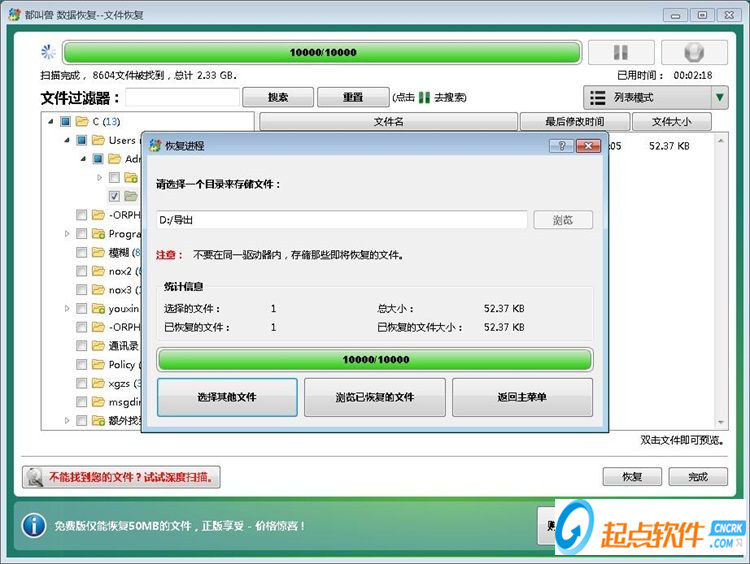The width and height of the screenshot is (750, 564).
Task: Click the msgdir folder icon
Action: 98,402
